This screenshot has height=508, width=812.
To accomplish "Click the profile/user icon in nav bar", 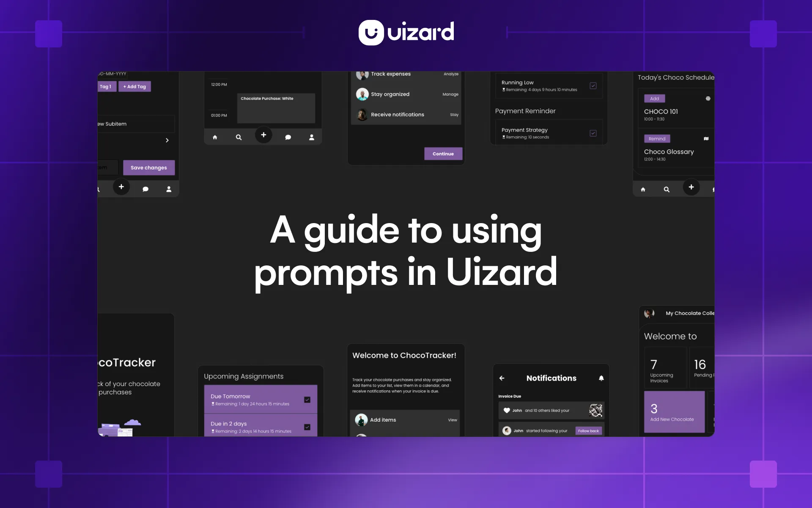I will (x=312, y=137).
